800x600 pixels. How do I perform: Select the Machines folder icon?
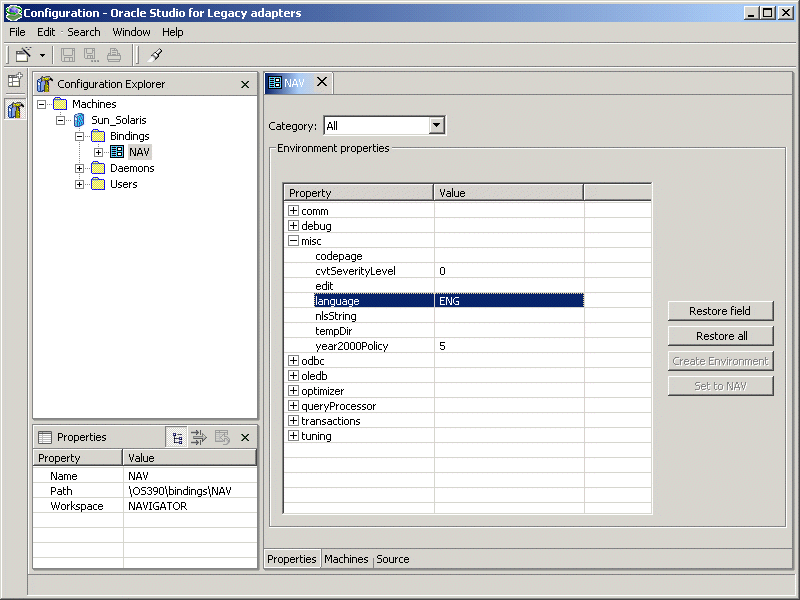(x=60, y=104)
